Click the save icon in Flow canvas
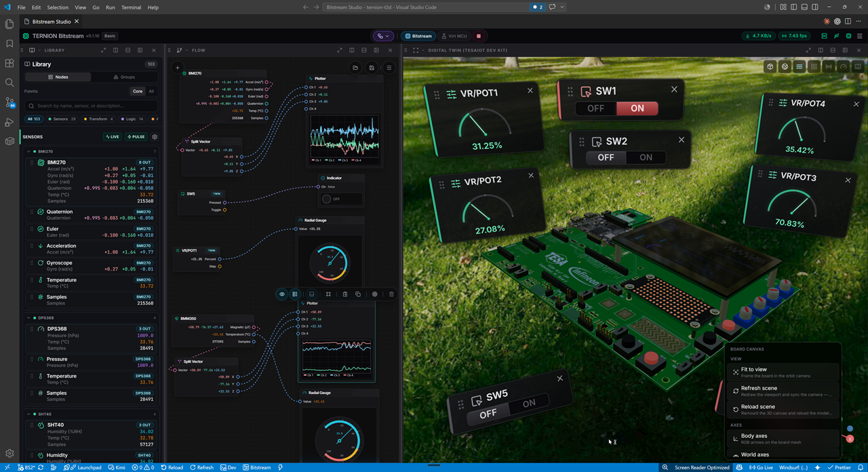 372,68
